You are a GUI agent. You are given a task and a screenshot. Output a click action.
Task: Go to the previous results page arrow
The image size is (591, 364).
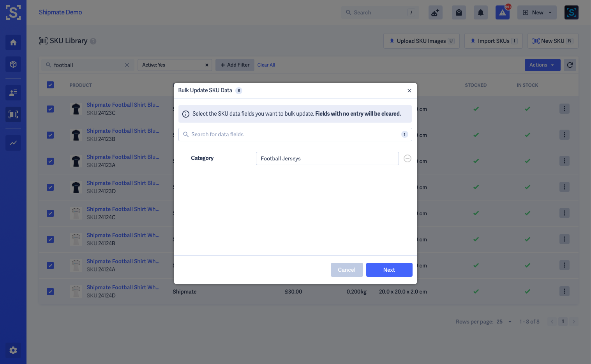552,322
